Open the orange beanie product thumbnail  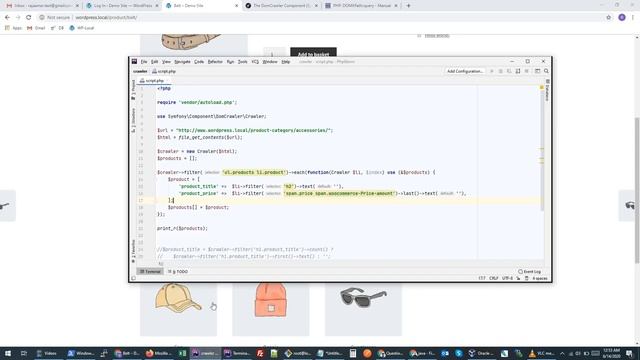(271, 309)
